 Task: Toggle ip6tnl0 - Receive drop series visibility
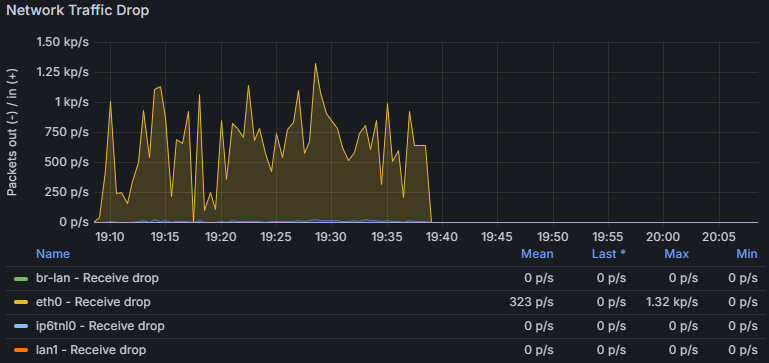pos(100,326)
